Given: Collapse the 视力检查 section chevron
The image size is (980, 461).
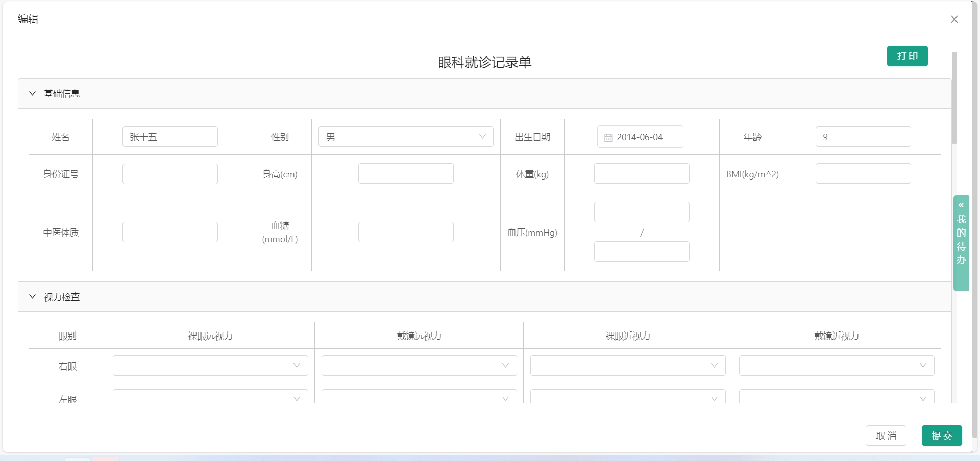Looking at the screenshot, I should click(x=33, y=297).
